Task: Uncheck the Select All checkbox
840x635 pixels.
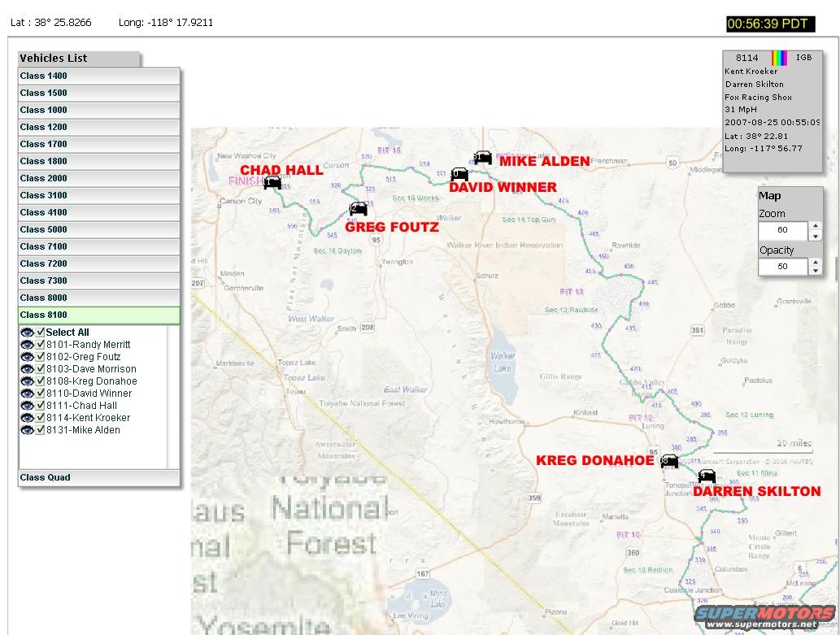Action: pos(40,333)
